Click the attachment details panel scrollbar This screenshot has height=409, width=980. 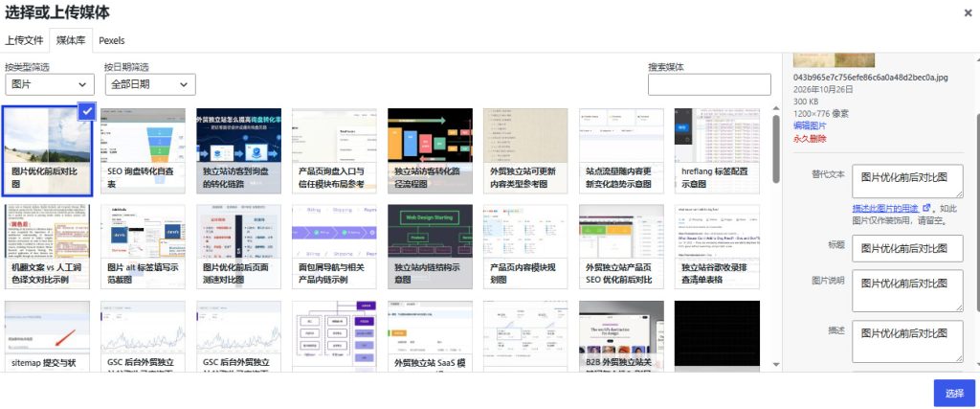(x=977, y=213)
